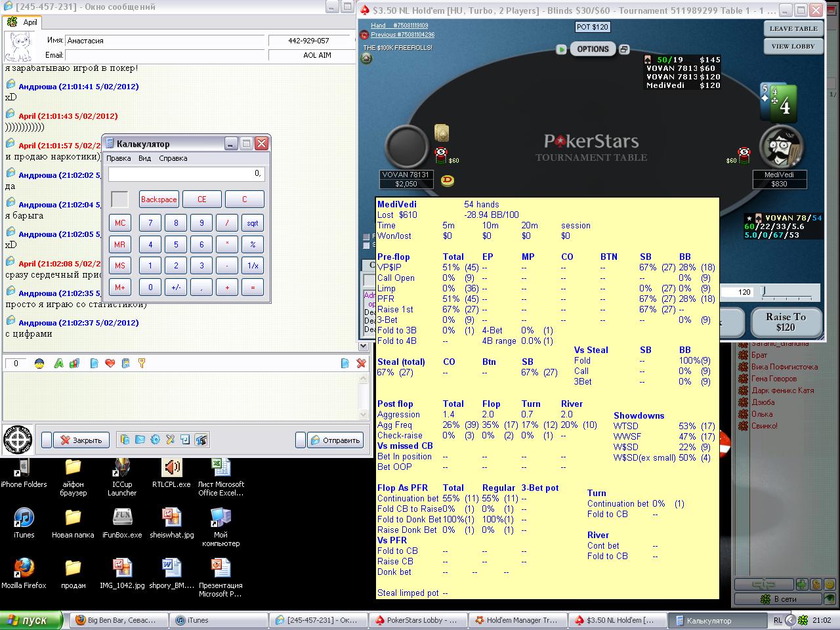The image size is (840, 630).
Task: Click calculator CE button
Action: coord(202,199)
